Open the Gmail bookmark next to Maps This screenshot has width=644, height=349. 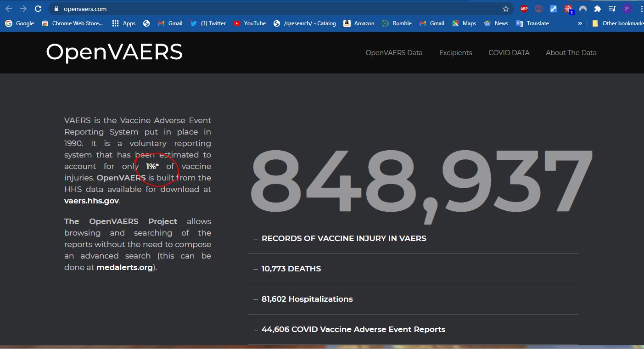click(x=432, y=23)
